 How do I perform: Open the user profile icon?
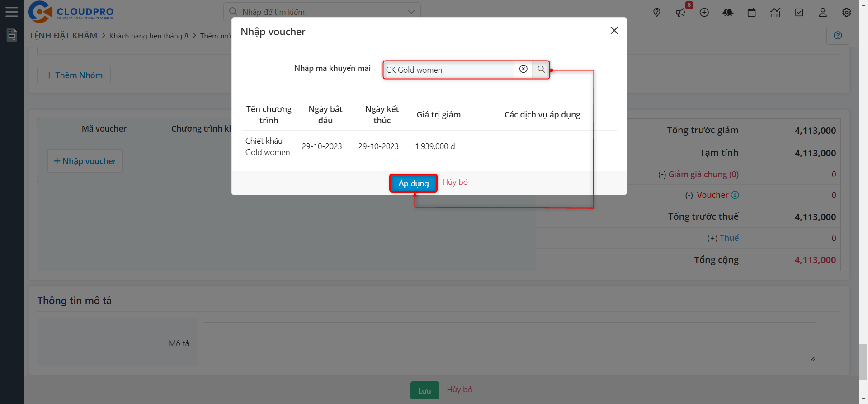pyautogui.click(x=823, y=13)
